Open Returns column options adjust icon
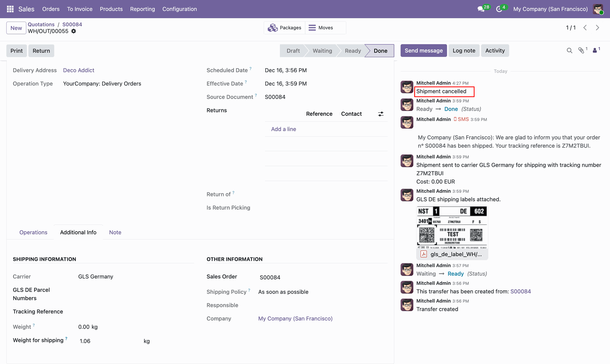The image size is (610, 364). [x=381, y=114]
